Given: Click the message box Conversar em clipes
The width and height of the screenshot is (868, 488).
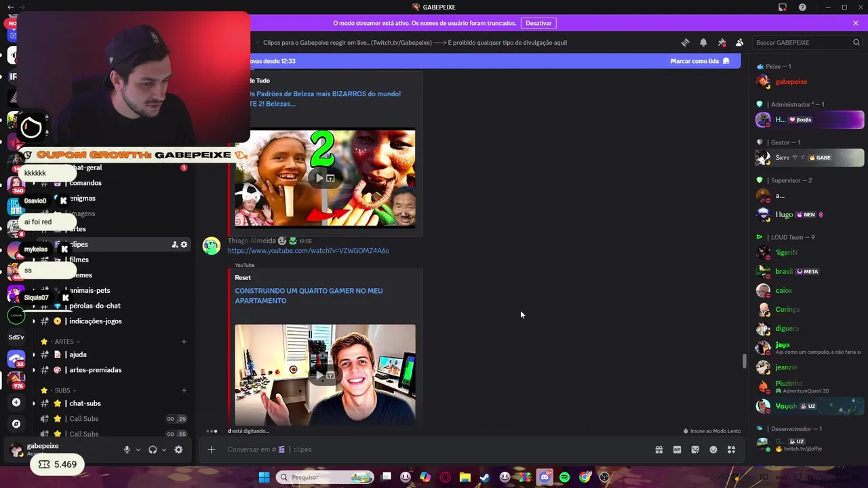Looking at the screenshot, I should tap(434, 449).
